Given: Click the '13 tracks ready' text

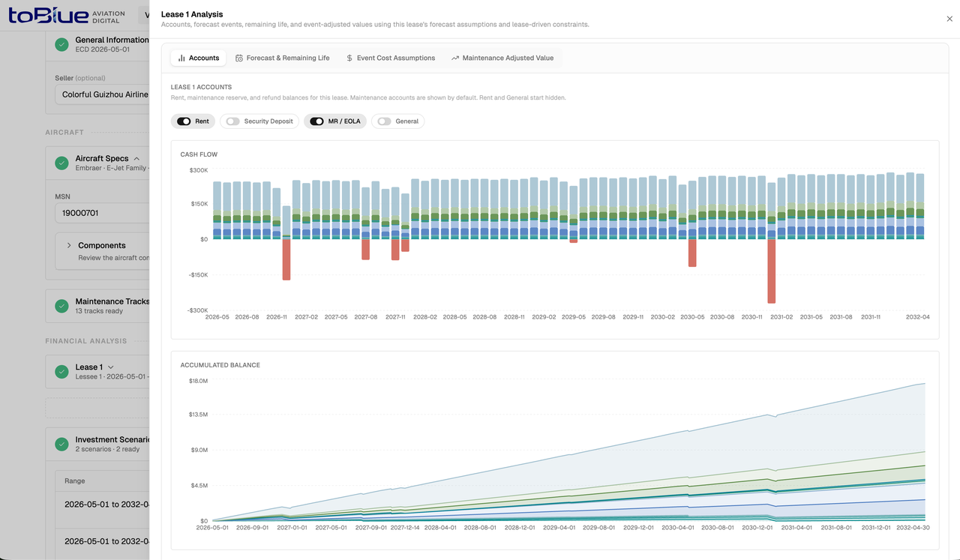Looking at the screenshot, I should [99, 311].
